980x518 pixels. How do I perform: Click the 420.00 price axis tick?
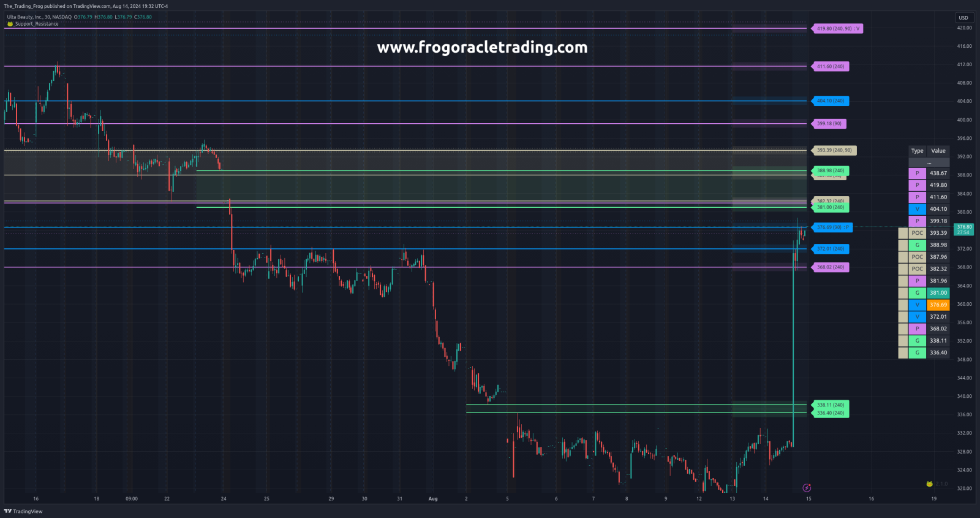(x=964, y=28)
